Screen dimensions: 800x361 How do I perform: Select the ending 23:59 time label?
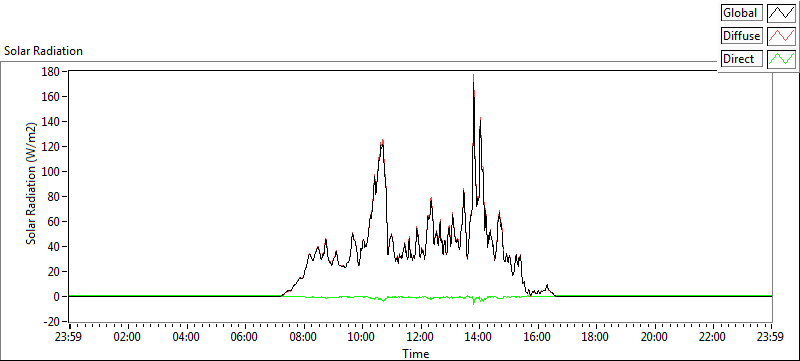pos(770,337)
